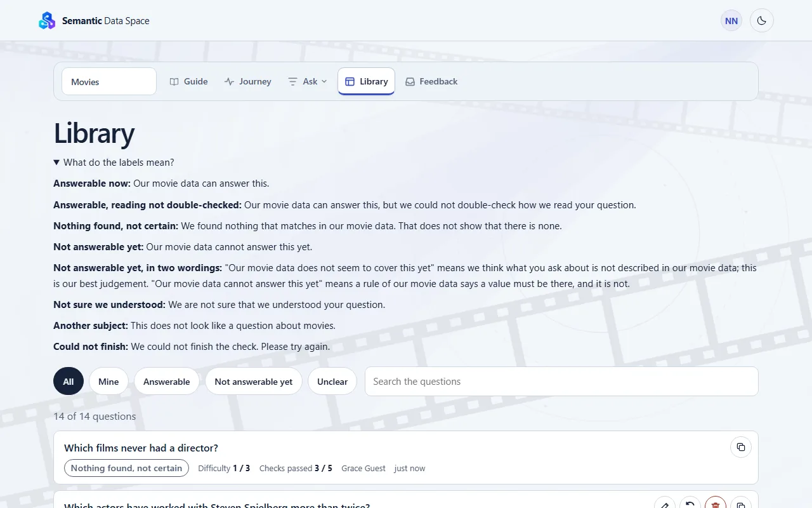Open the Movies subject selector
Screen dimensions: 812x508
click(109, 81)
